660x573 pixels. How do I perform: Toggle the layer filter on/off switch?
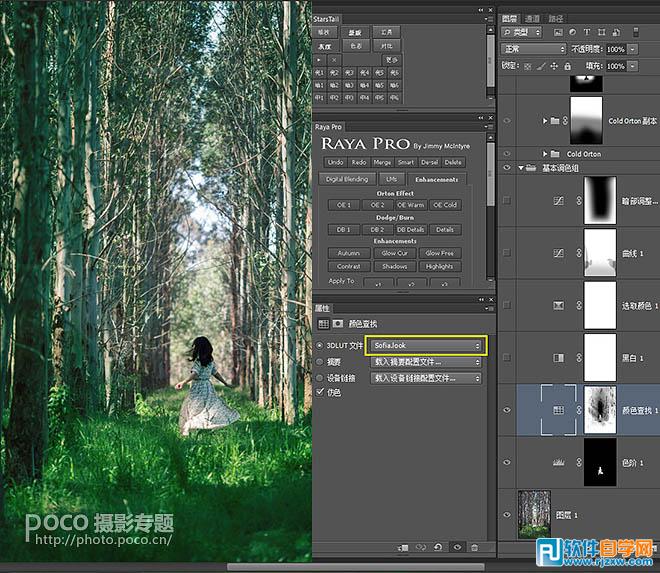pos(636,32)
